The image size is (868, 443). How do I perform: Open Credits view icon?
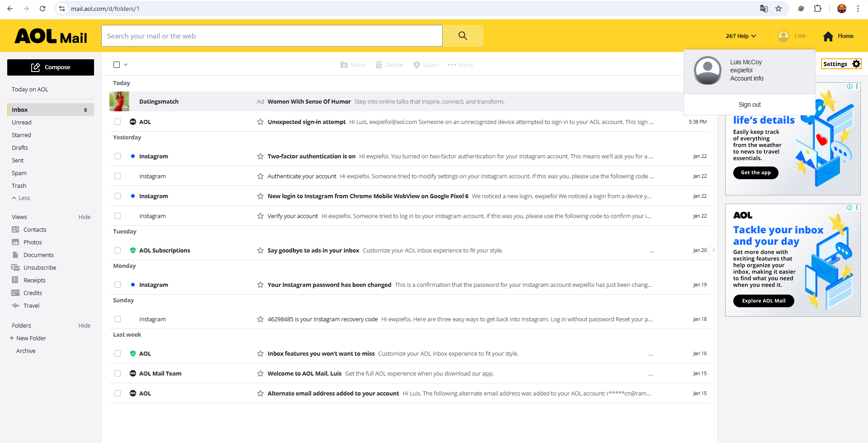(15, 293)
